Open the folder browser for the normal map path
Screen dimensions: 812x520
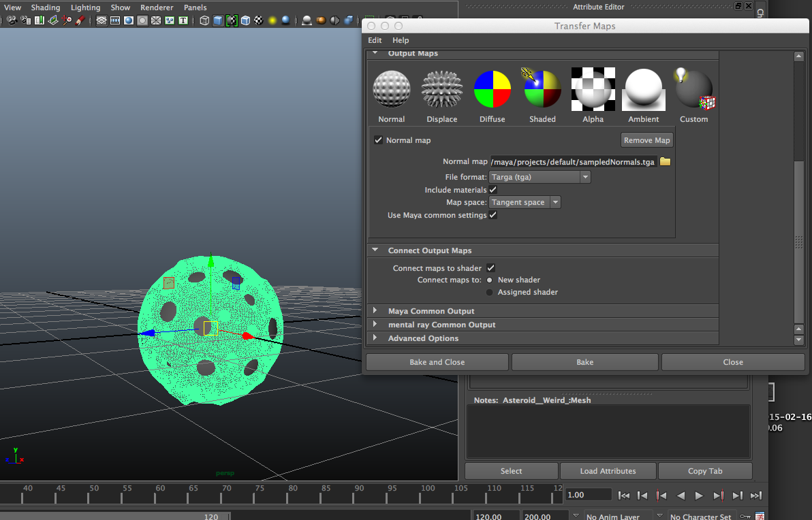pos(664,161)
